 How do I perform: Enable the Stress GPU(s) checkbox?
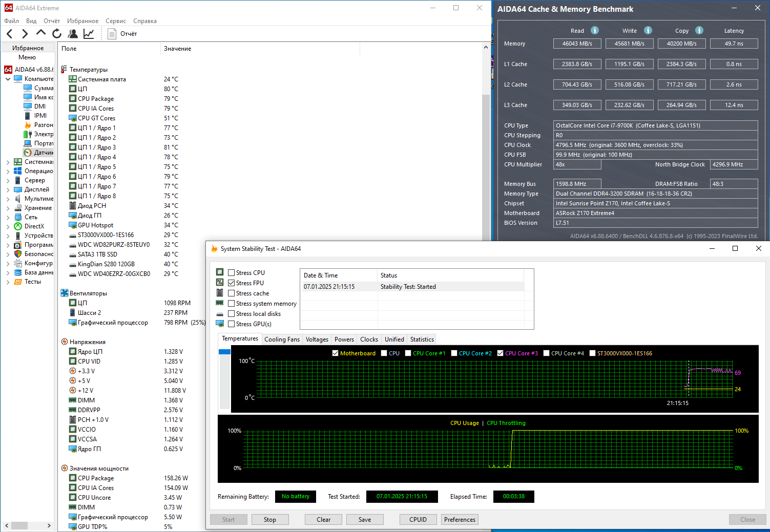[x=232, y=324]
